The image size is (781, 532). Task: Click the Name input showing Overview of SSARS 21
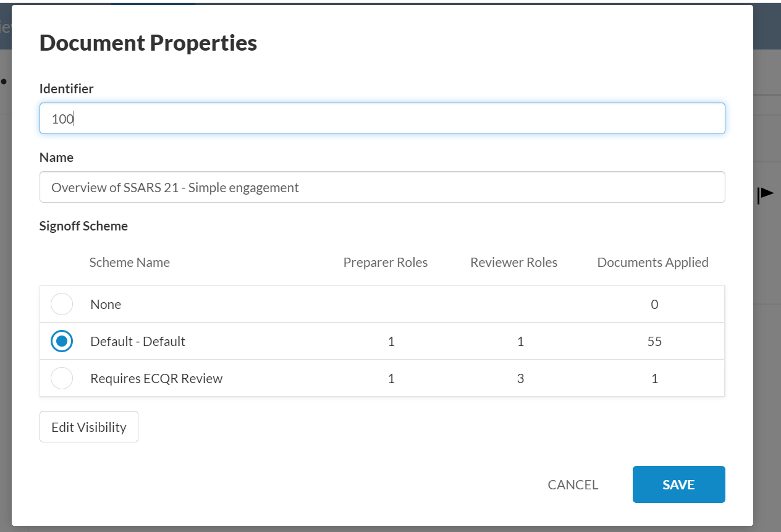(x=382, y=187)
